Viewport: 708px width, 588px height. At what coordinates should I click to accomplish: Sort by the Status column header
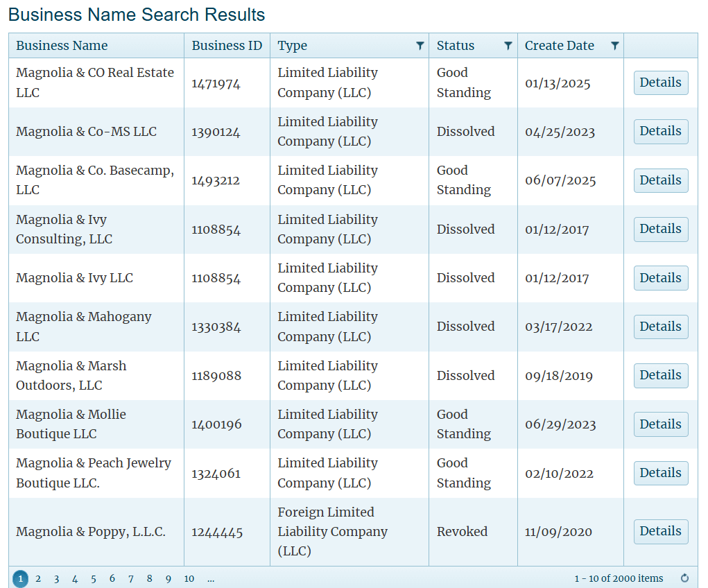pyautogui.click(x=455, y=46)
